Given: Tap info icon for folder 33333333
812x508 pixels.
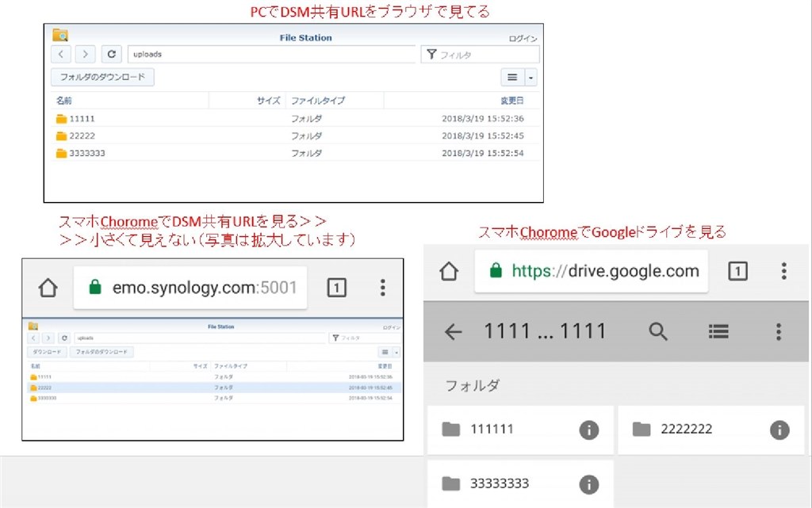Looking at the screenshot, I should coord(589,485).
